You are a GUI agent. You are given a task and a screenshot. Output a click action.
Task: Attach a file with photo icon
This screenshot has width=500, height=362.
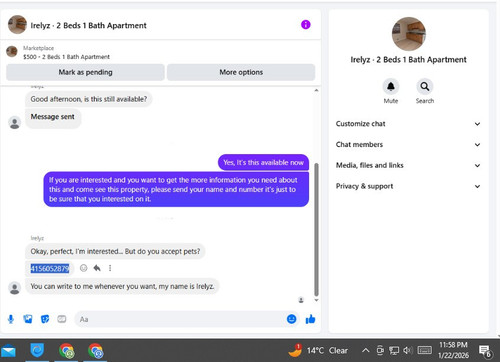click(x=28, y=319)
